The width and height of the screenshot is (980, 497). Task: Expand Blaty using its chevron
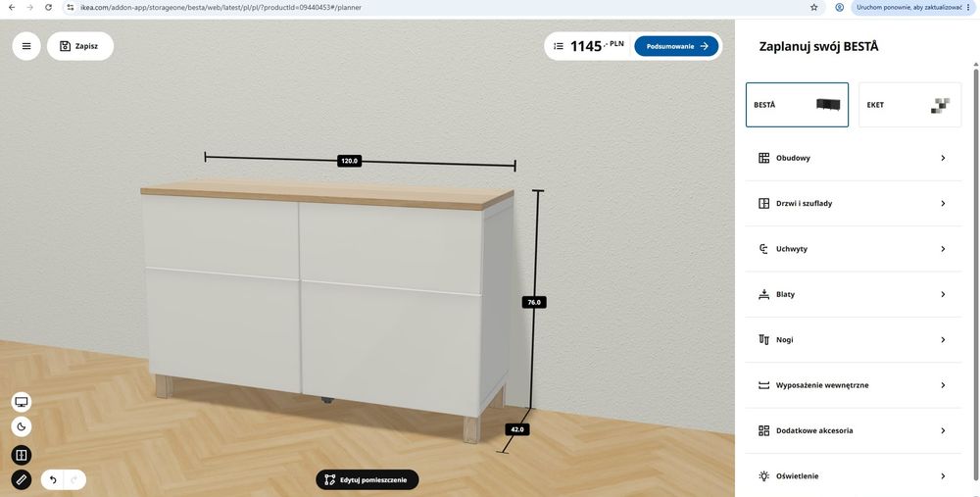(x=943, y=294)
